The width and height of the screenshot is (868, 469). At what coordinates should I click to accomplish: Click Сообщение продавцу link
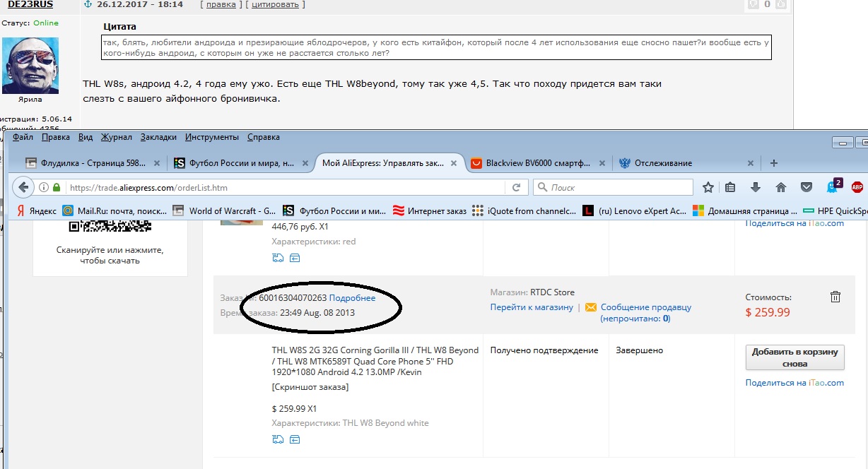[646, 307]
